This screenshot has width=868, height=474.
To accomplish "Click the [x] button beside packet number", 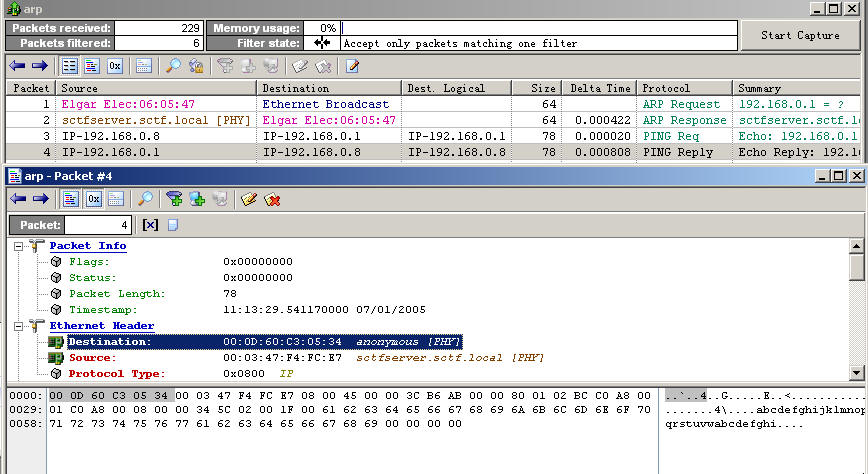I will tap(150, 225).
